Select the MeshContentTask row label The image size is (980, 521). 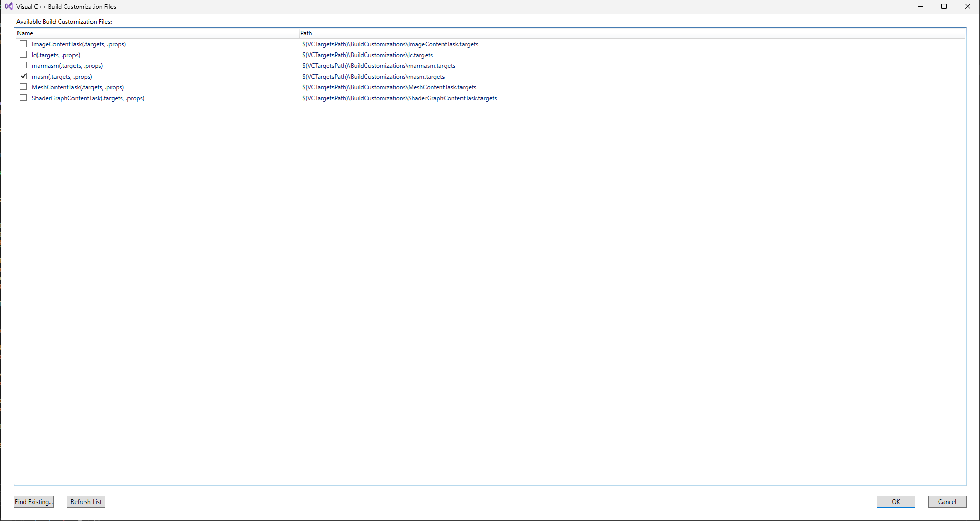coord(78,87)
